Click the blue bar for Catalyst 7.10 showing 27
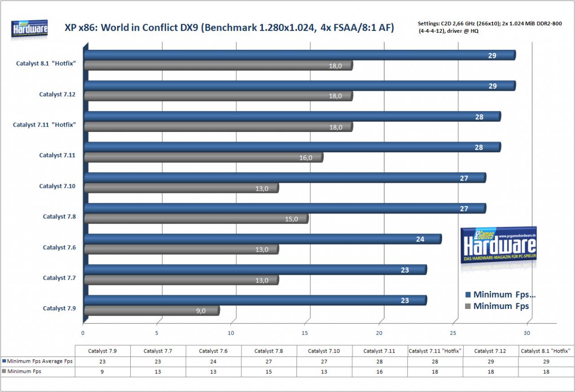Screen dimensions: 575x392 click(x=285, y=178)
